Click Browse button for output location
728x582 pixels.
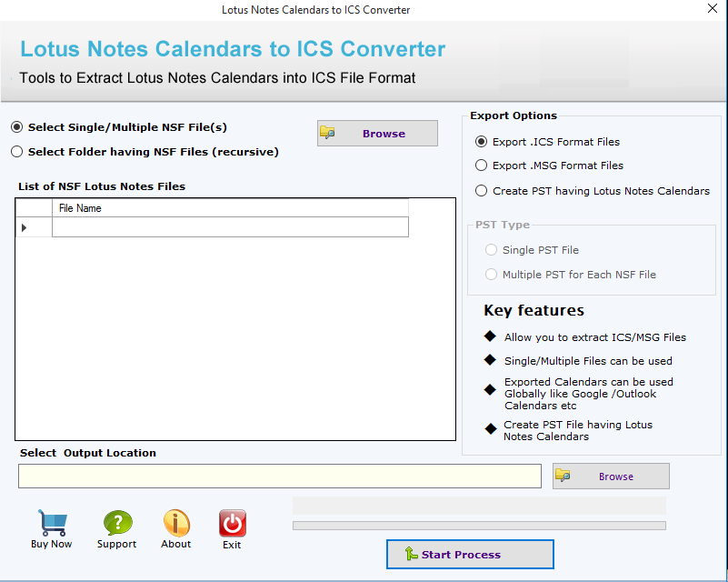[x=611, y=477]
